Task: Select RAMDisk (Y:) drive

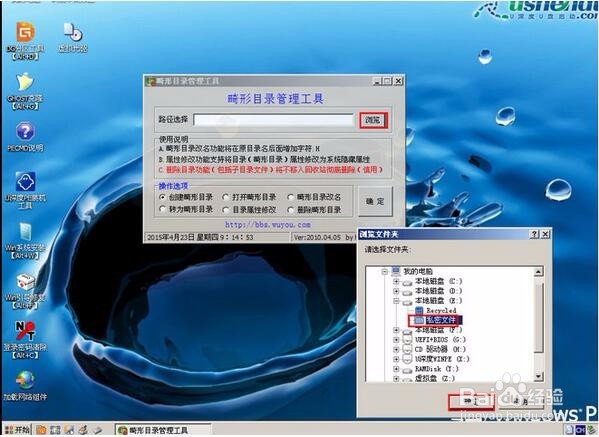Action: (437, 369)
